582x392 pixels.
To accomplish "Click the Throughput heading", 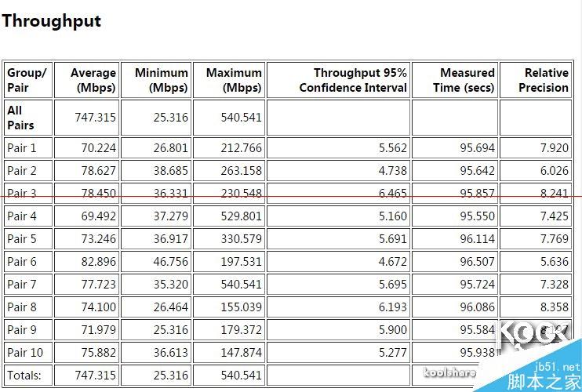I will click(x=51, y=21).
